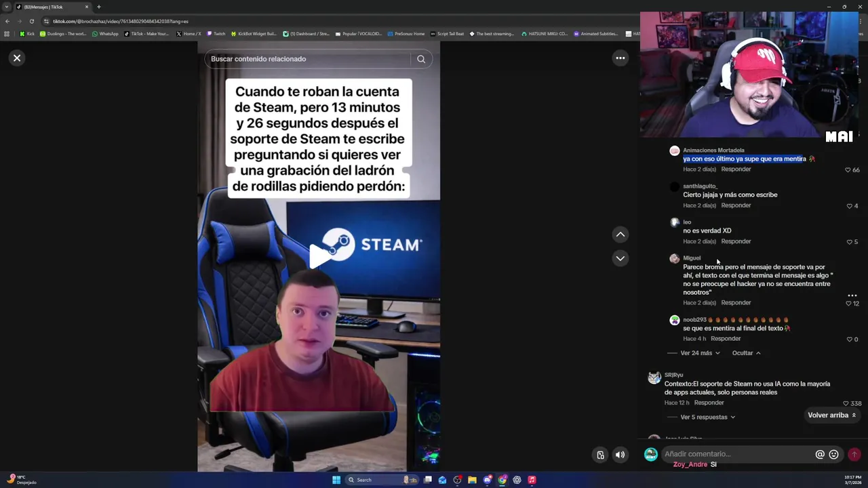Open the Kick bookmark
The width and height of the screenshot is (868, 488).
pyautogui.click(x=27, y=34)
